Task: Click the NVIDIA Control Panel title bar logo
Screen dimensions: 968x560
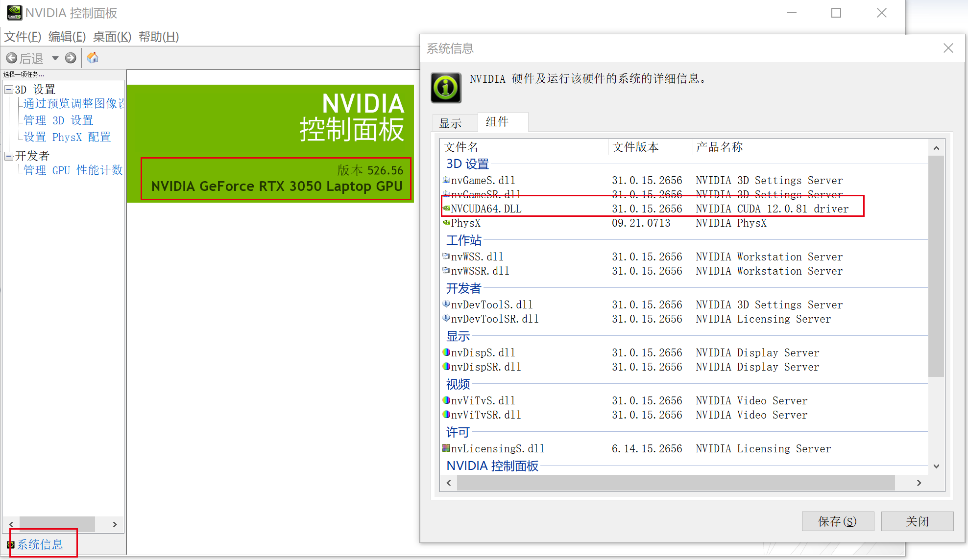Action: (x=14, y=13)
